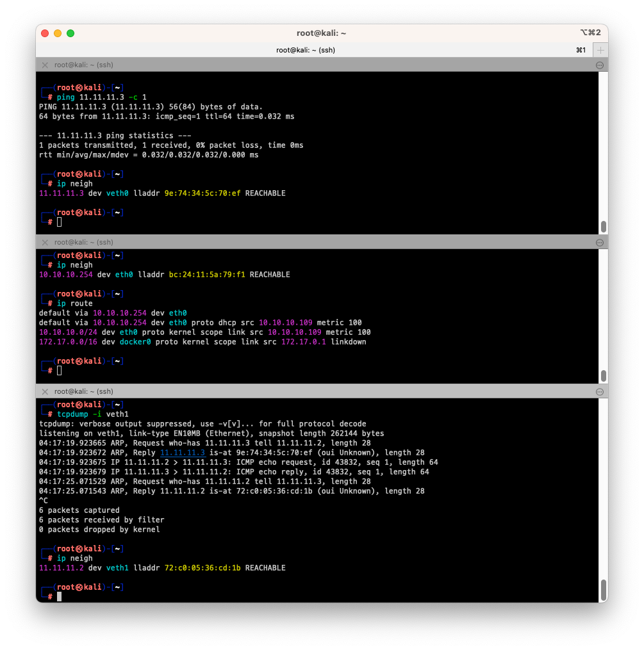
Task: Click the veth0 device name in top pane
Action: (x=117, y=193)
